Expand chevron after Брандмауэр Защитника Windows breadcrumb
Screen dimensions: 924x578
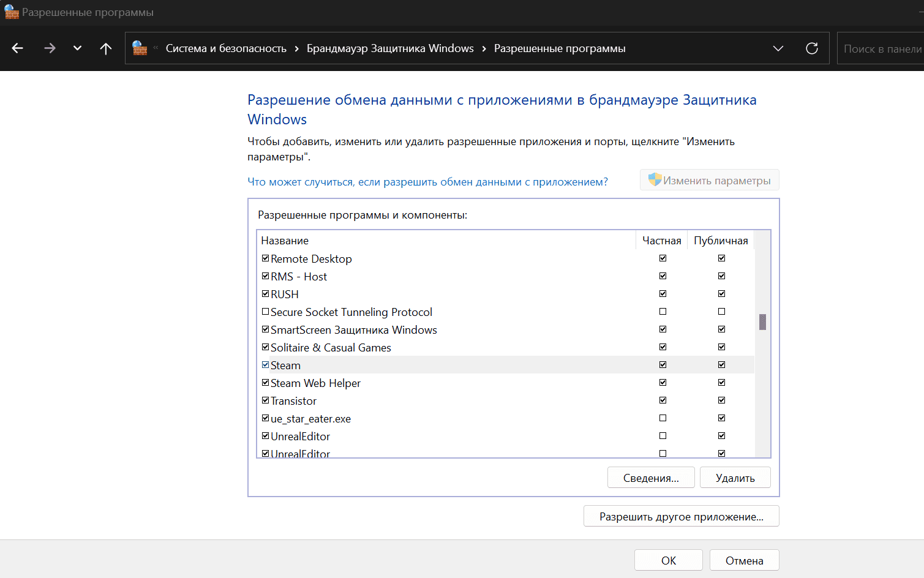pos(484,48)
